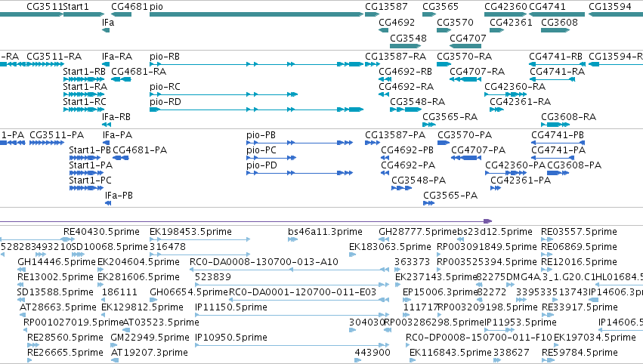
Task: Click protein CG4707-PA
Action: pyautogui.click(x=478, y=150)
